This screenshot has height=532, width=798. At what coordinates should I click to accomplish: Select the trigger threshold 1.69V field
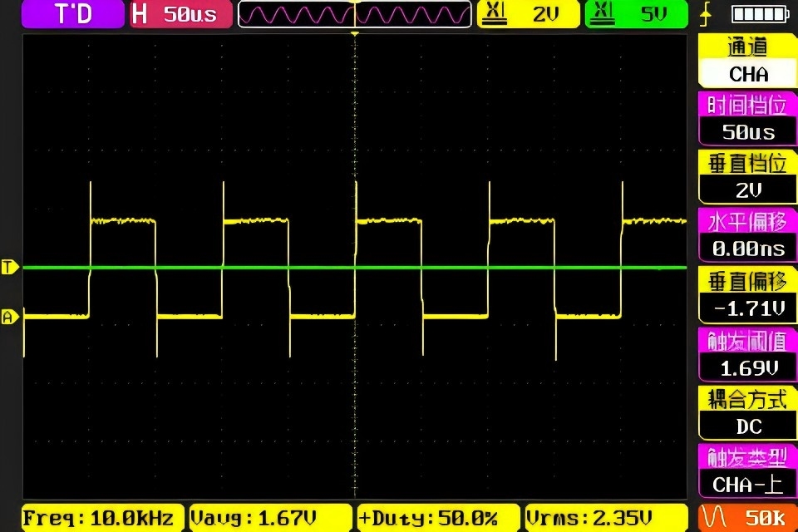click(748, 368)
